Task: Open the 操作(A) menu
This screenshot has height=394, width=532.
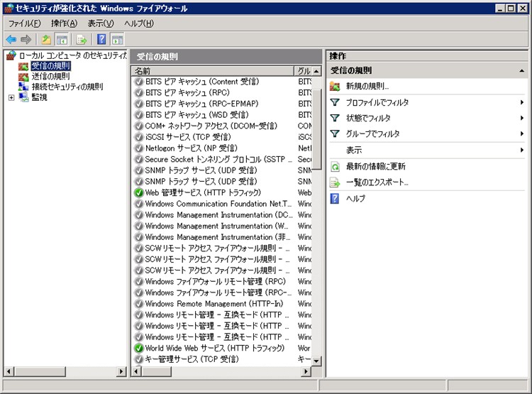Action: 63,23
